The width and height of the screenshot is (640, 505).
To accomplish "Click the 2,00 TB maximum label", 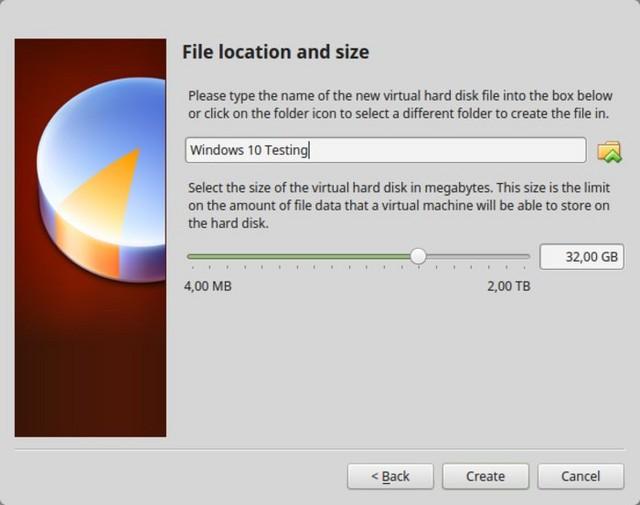I will 508,286.
